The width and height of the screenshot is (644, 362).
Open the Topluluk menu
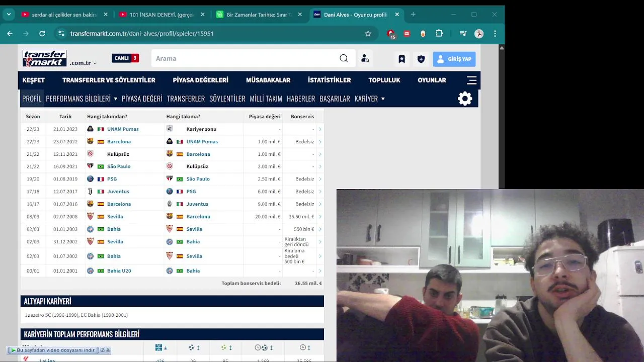384,80
